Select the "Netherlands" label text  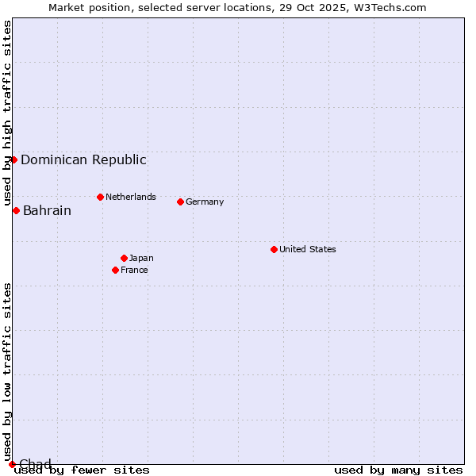click(130, 197)
